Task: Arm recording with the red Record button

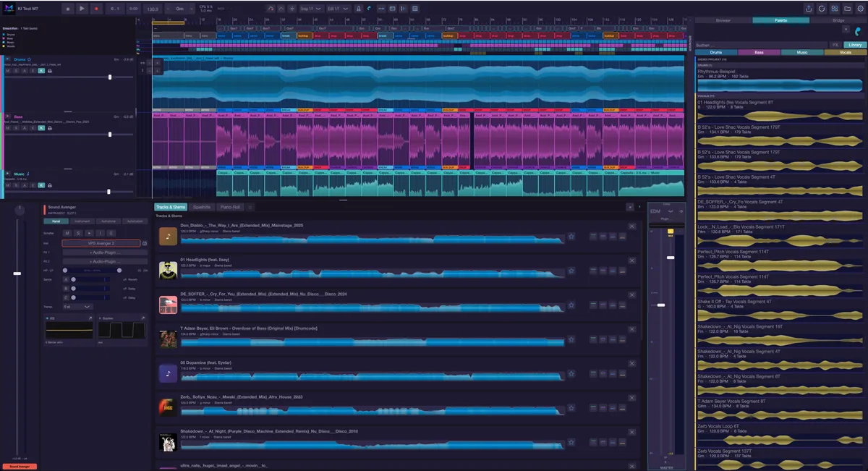Action: click(96, 9)
